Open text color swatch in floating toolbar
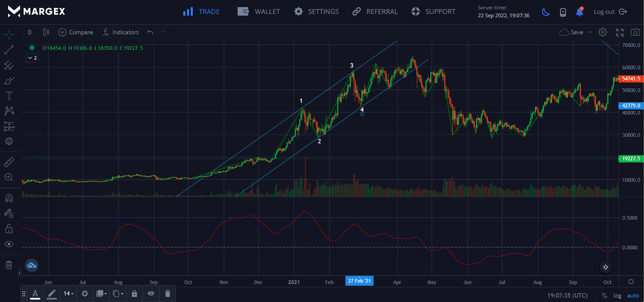Viewport: 644px width, 302px height. 35,294
